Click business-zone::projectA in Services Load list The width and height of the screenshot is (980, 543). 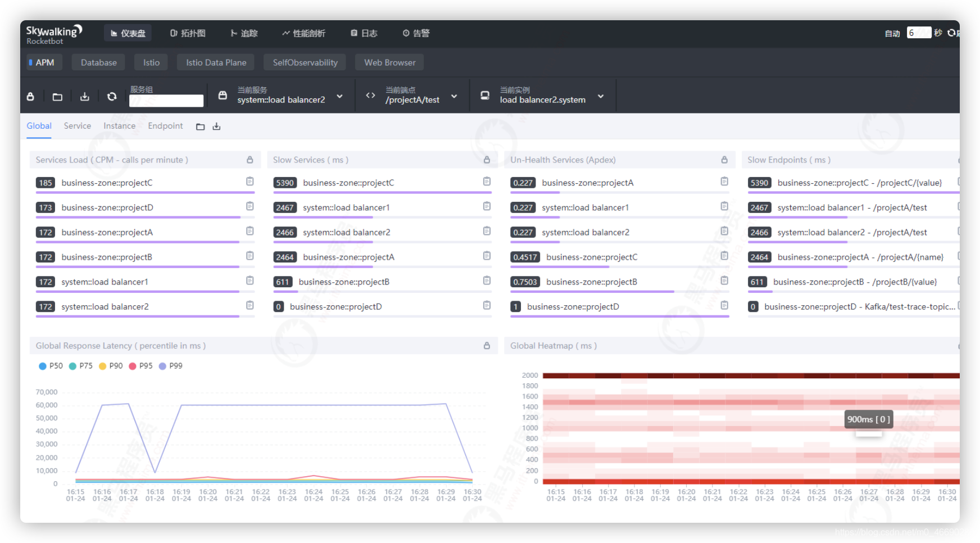tap(107, 232)
